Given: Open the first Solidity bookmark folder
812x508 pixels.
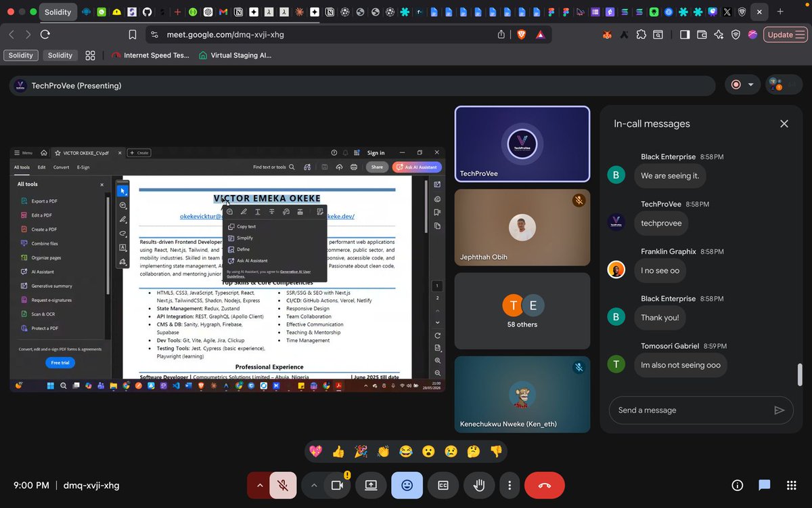Looking at the screenshot, I should [x=21, y=56].
